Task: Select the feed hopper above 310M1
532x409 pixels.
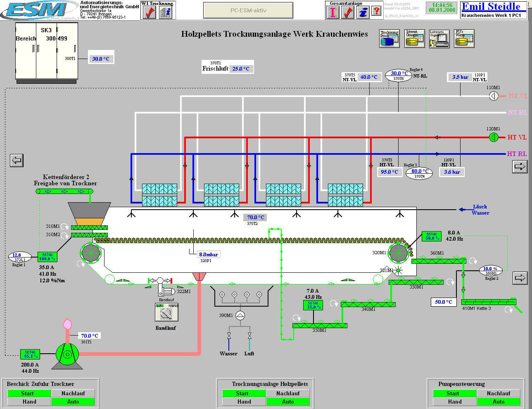Action: 89,213
